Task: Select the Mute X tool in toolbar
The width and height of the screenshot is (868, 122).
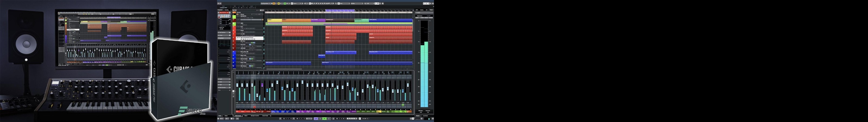Action: [323, 3]
